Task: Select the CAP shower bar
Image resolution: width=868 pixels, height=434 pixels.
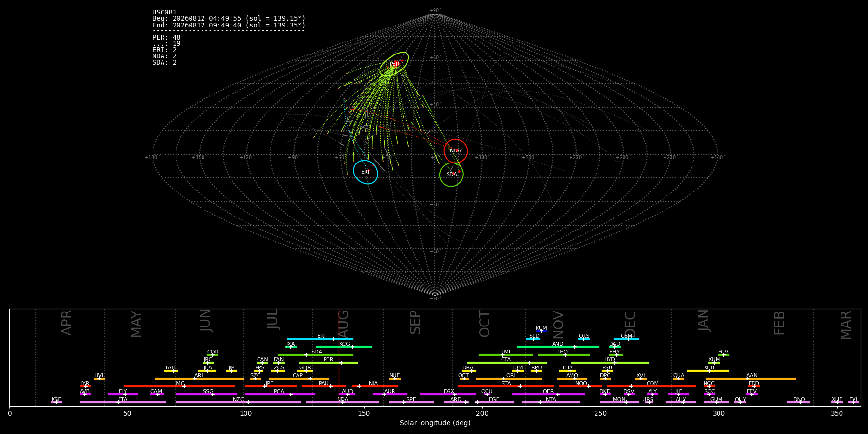Action: 299,379
